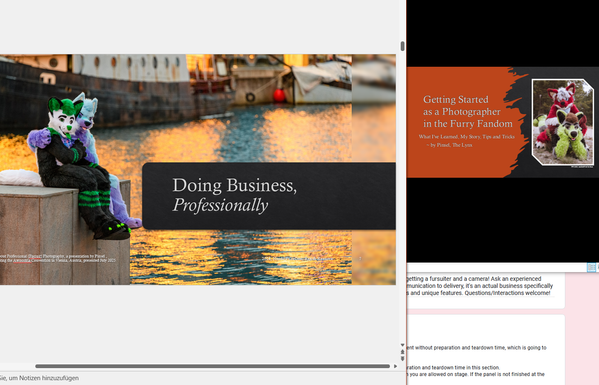Click the fursuit thumbnail photo in right window
599x385 pixels.
click(563, 122)
